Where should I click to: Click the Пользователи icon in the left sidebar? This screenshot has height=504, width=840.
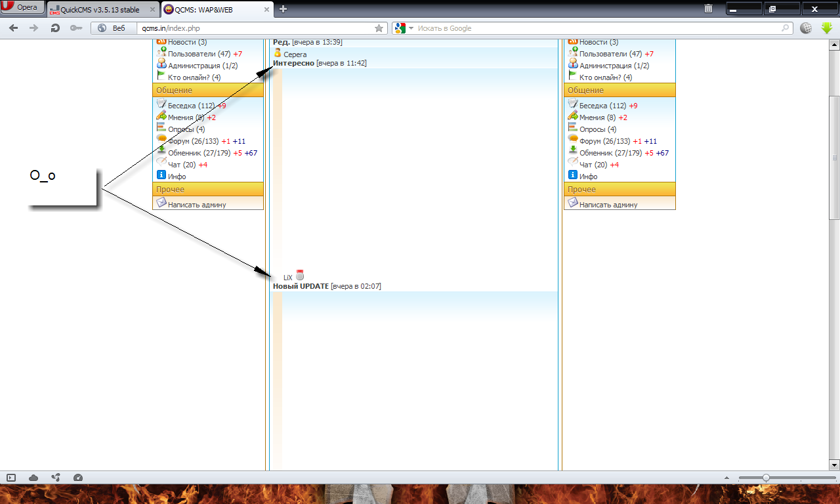(x=161, y=52)
